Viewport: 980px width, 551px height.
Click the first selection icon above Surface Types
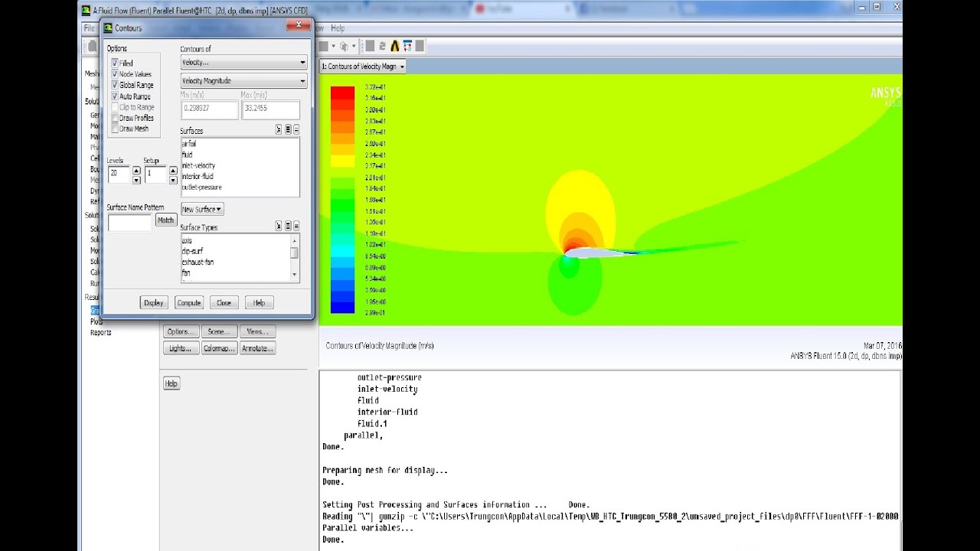pyautogui.click(x=279, y=226)
